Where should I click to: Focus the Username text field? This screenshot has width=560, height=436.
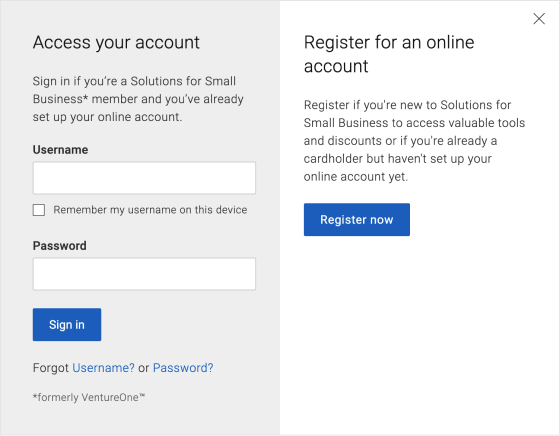144,178
